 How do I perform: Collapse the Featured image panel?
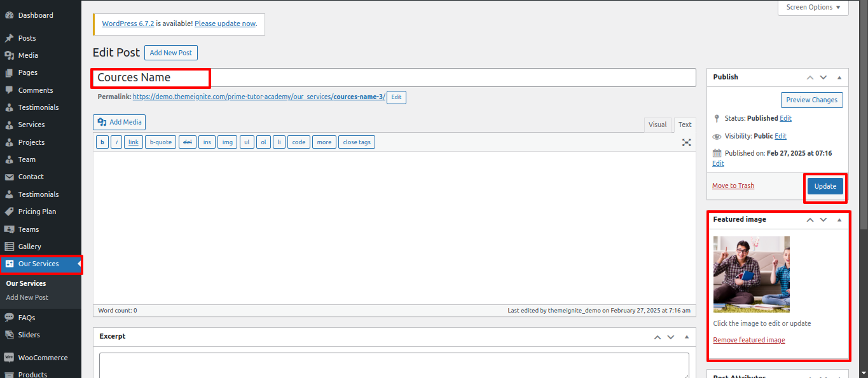click(839, 220)
